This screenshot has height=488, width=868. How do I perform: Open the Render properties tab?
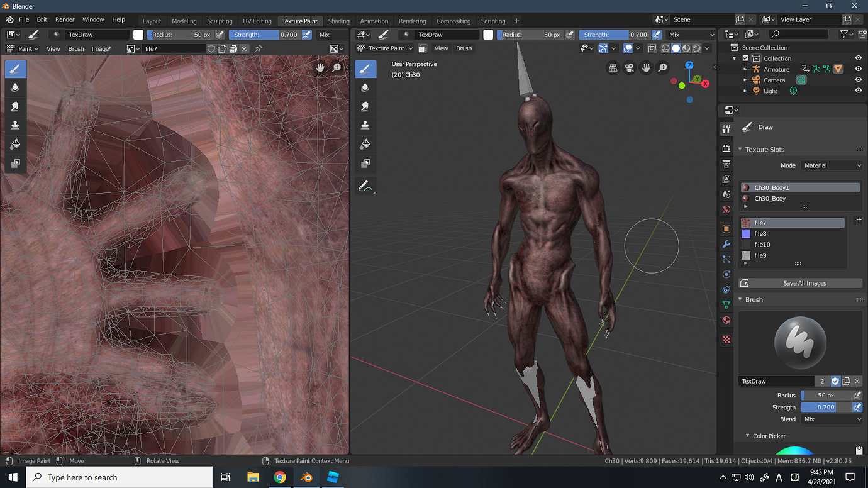pos(726,148)
